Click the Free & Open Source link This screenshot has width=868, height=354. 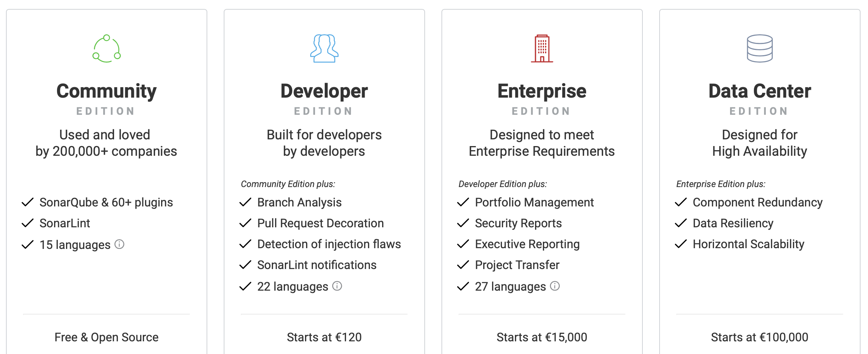click(x=106, y=337)
